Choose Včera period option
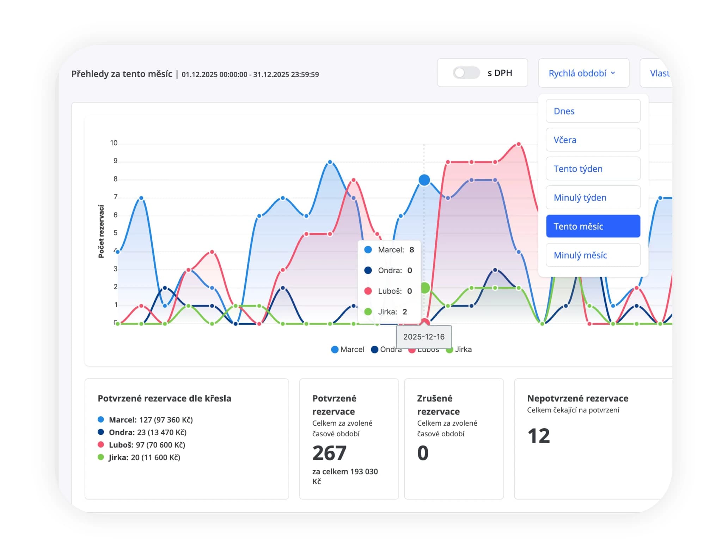 pyautogui.click(x=593, y=140)
